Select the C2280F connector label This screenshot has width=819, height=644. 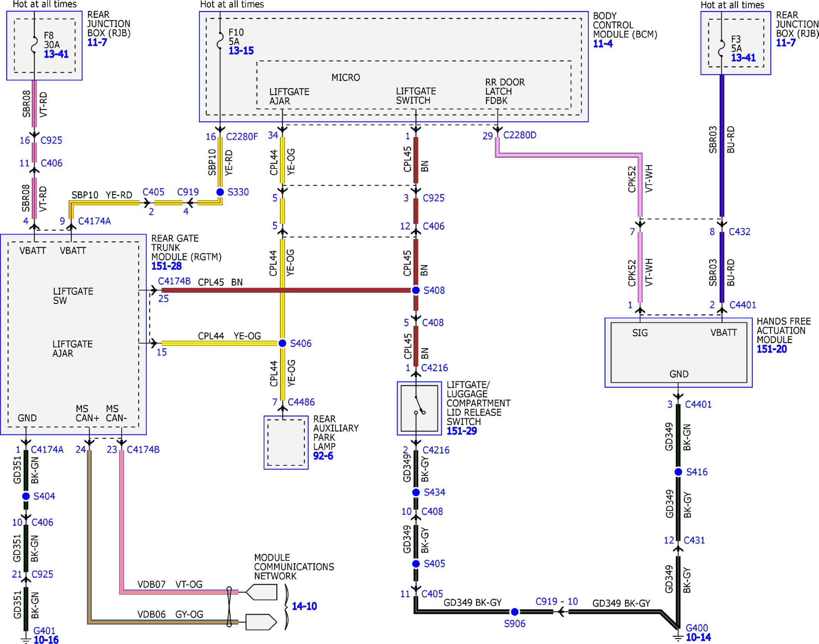pyautogui.click(x=242, y=137)
